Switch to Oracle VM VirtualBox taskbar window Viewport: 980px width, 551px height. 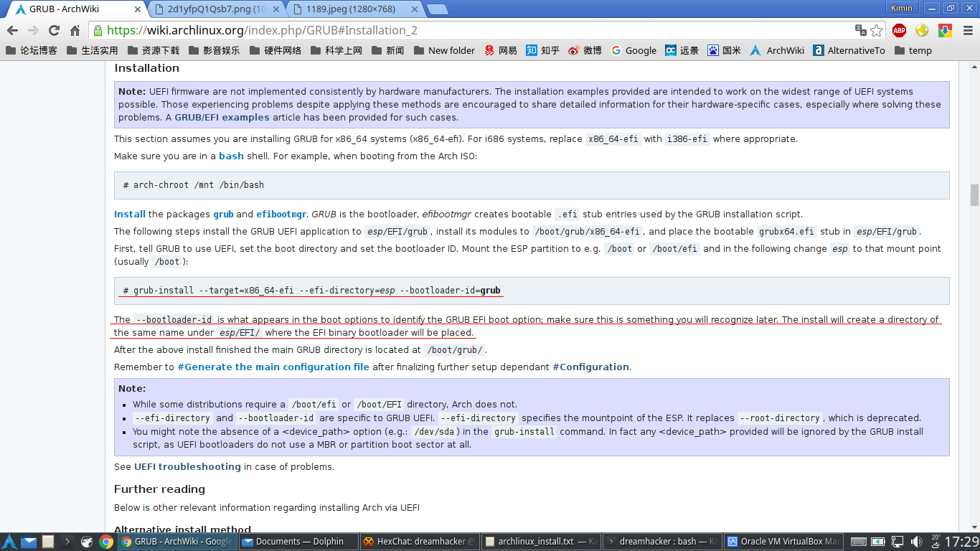pos(783,542)
